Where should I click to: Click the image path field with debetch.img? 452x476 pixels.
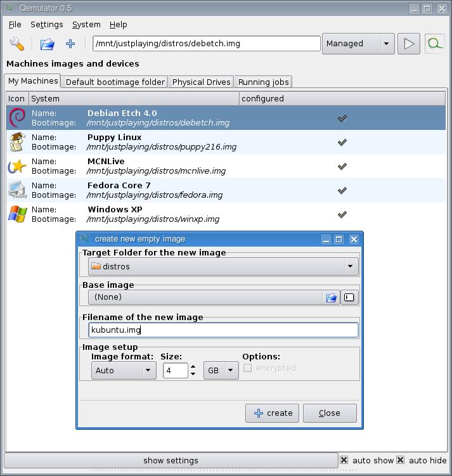click(207, 44)
